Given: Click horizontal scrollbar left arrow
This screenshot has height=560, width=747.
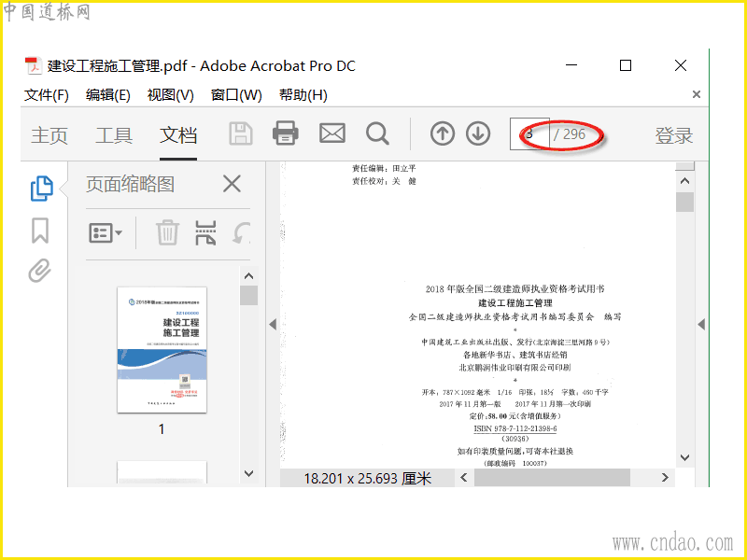Looking at the screenshot, I should pyautogui.click(x=464, y=477).
